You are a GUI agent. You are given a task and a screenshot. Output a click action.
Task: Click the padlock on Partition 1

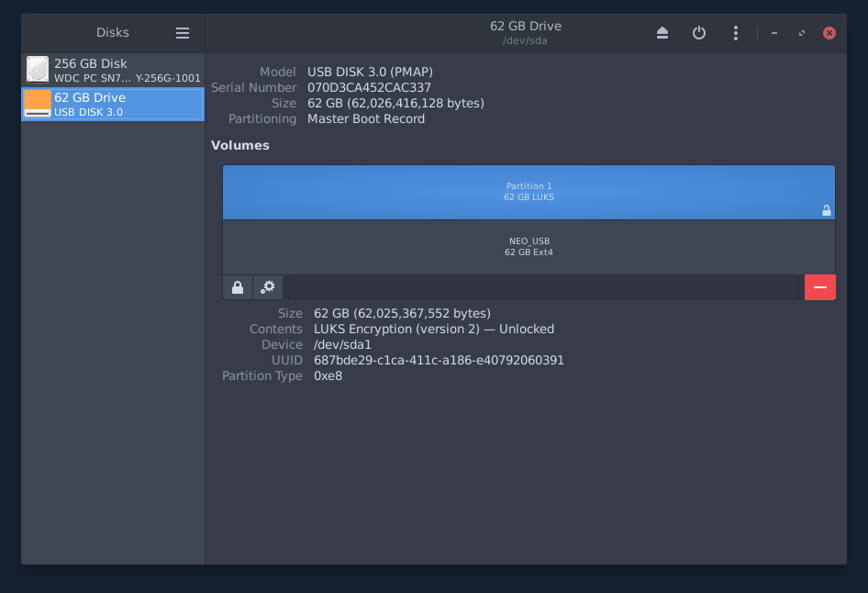point(827,210)
